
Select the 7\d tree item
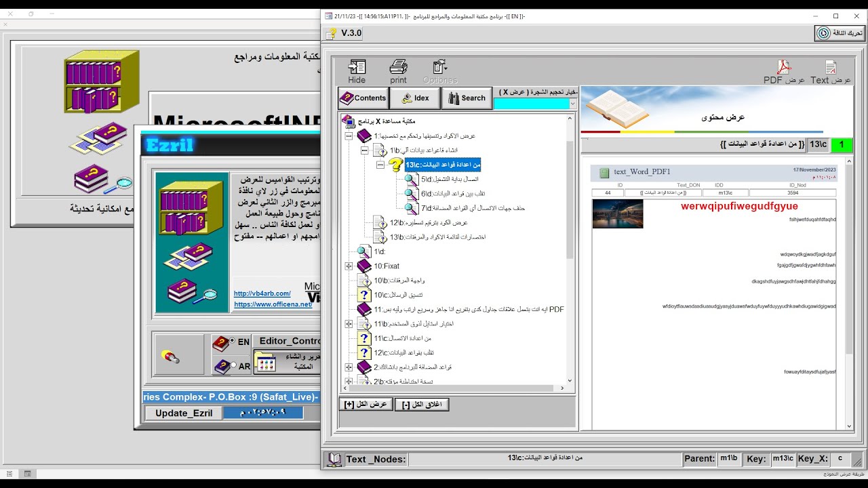(x=473, y=208)
